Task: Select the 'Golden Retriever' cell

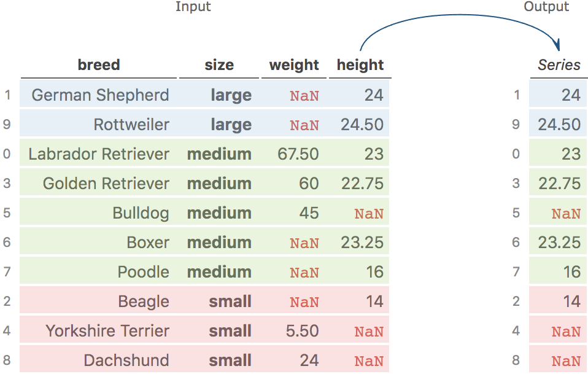Action: (x=106, y=184)
